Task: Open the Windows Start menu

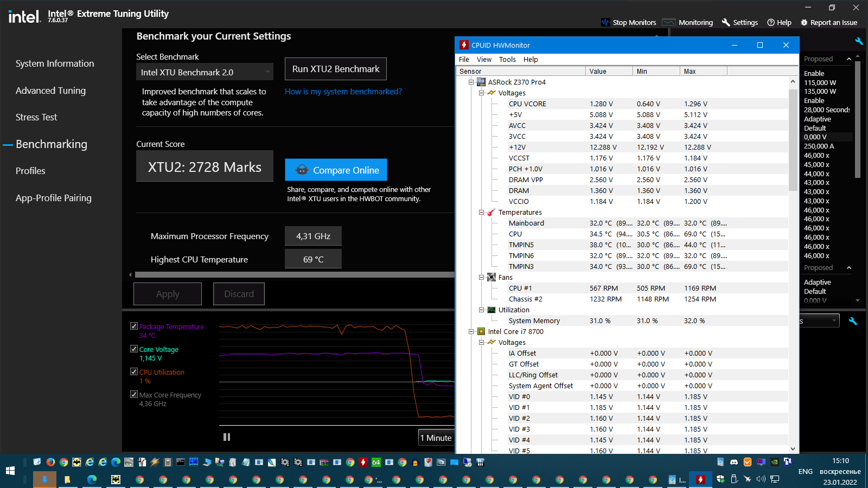Action: click(x=10, y=471)
